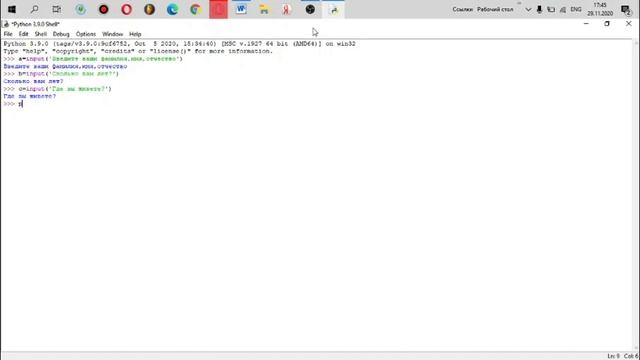The image size is (640, 360).
Task: Click the Ссылки taskbar toolbar
Action: (462, 9)
